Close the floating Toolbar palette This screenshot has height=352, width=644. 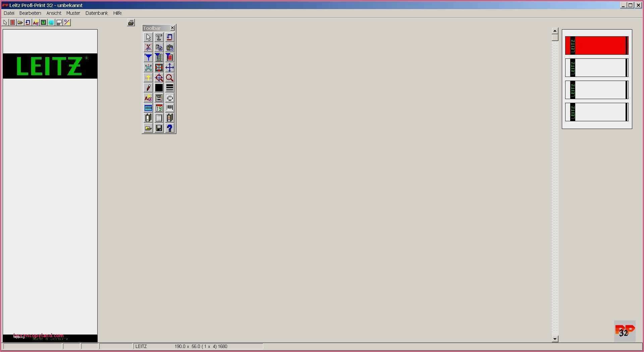click(172, 28)
